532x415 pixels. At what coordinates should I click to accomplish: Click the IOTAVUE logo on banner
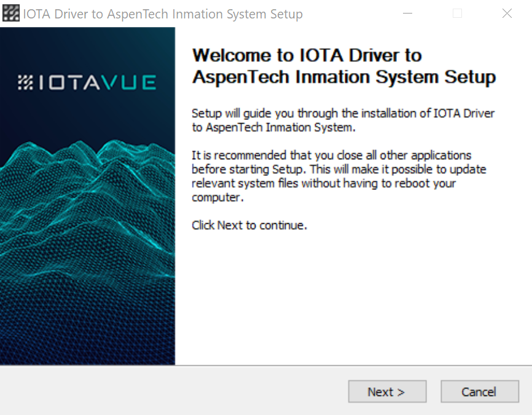tap(87, 82)
